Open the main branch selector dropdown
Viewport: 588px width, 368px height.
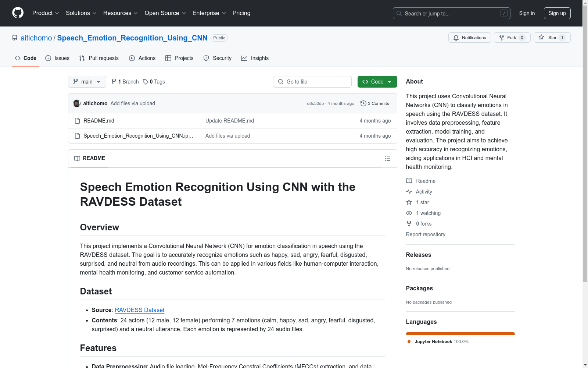point(87,82)
